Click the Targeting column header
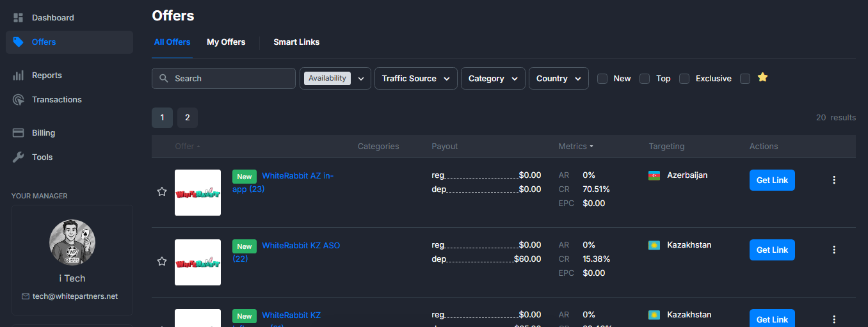This screenshot has width=868, height=327. pos(666,147)
